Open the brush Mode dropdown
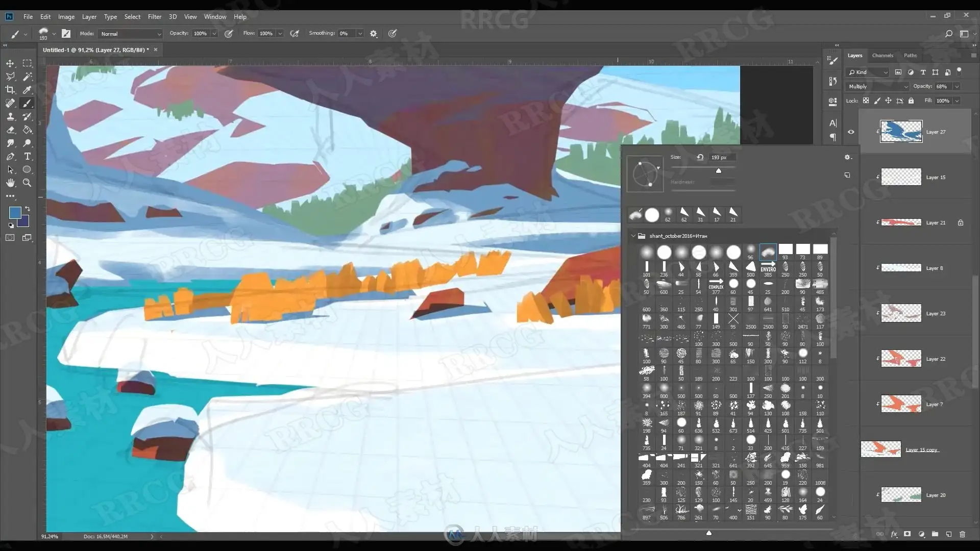980x551 pixels. click(130, 34)
